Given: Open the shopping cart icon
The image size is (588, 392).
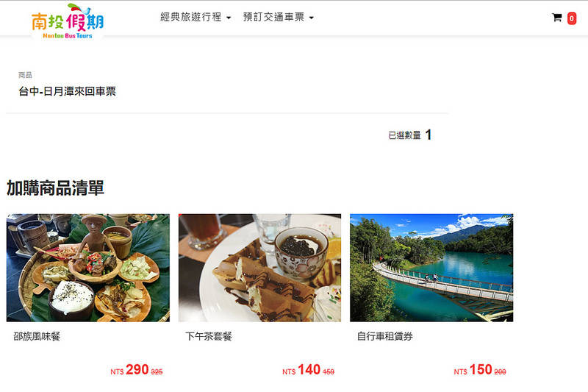Looking at the screenshot, I should pyautogui.click(x=557, y=18).
